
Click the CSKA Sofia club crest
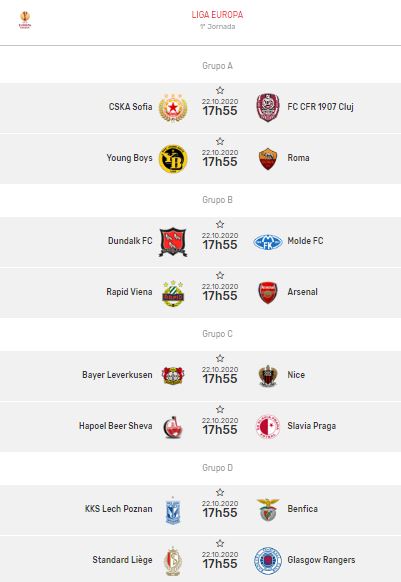[173, 107]
